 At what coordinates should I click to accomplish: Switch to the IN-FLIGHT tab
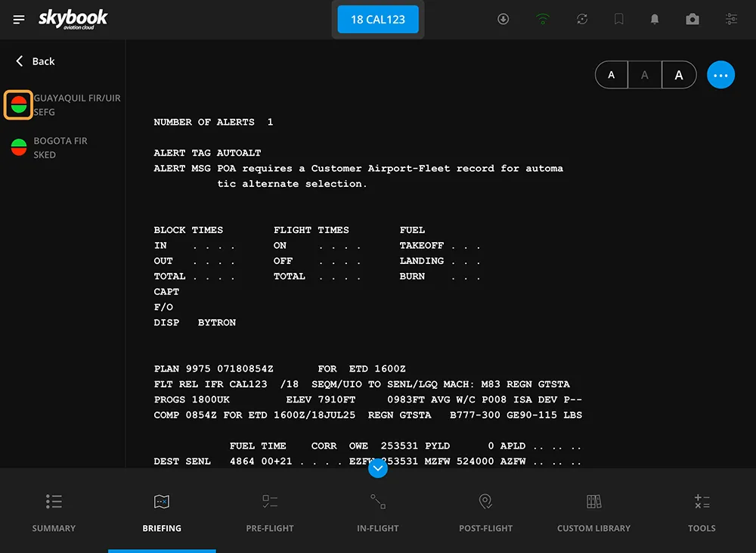(x=378, y=511)
